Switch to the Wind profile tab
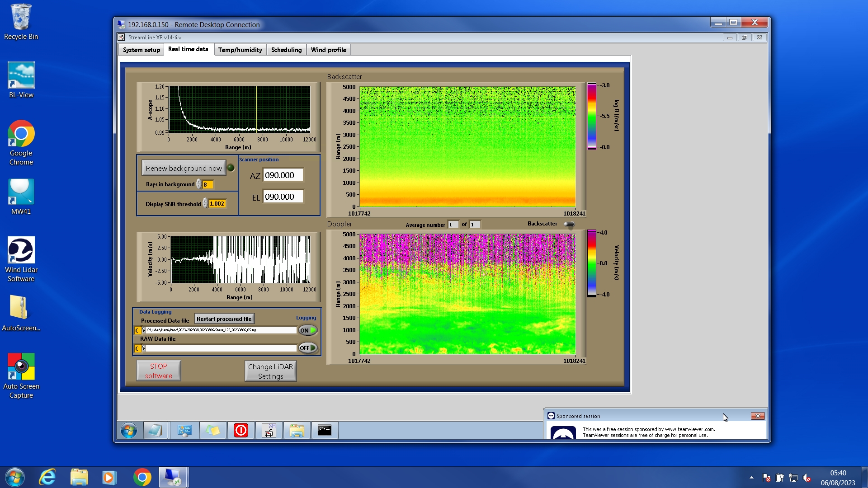This screenshot has width=868, height=488. 328,50
